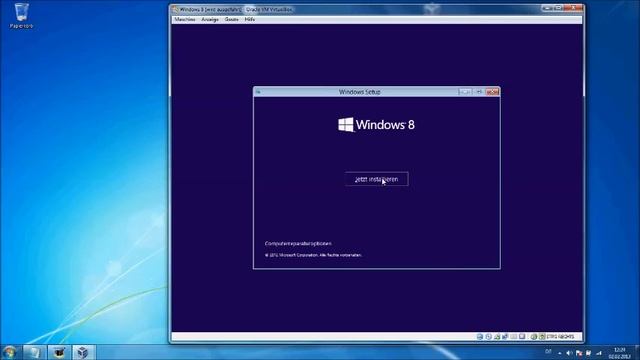This screenshot has height=360, width=640.
Task: Click the Jetzt installieren button
Action: [x=376, y=179]
